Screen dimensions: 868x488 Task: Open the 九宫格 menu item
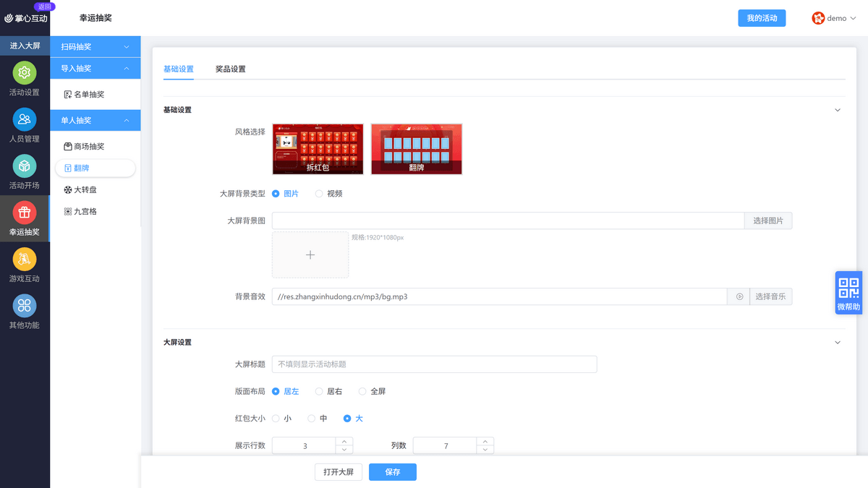pos(95,212)
